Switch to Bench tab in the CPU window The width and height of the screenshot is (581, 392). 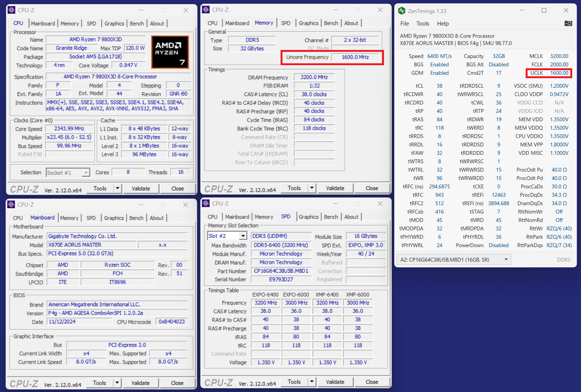[137, 24]
